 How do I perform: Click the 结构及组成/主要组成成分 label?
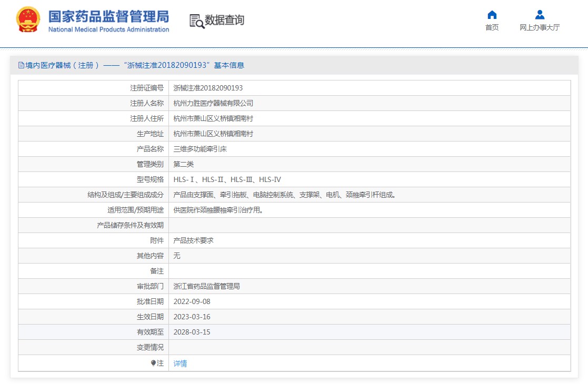coord(126,195)
